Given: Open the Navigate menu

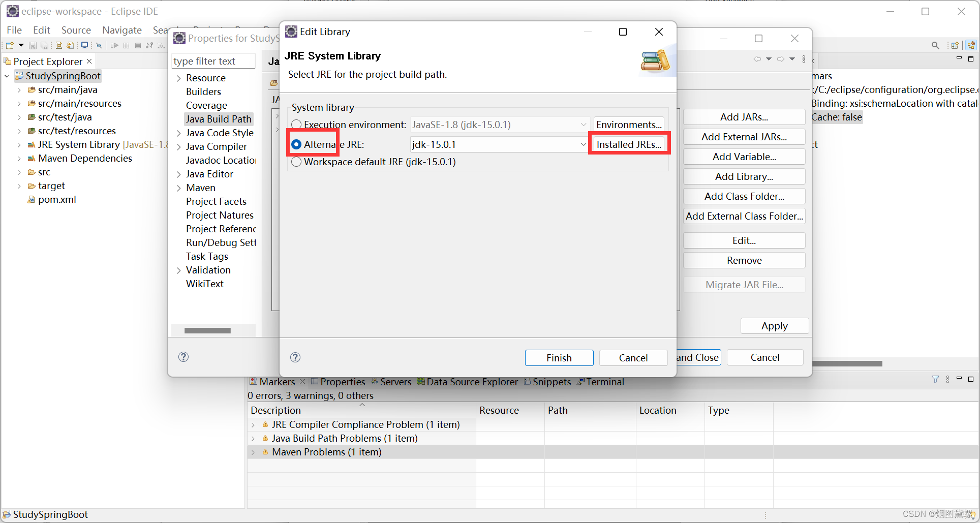Looking at the screenshot, I should click(122, 30).
